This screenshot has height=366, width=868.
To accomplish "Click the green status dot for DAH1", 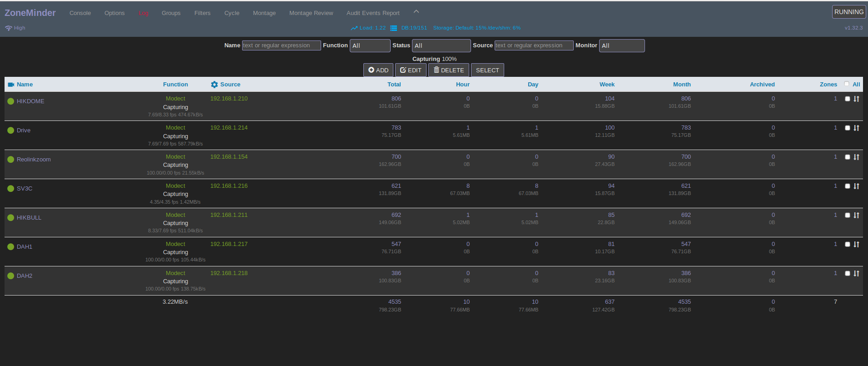I will [x=11, y=246].
